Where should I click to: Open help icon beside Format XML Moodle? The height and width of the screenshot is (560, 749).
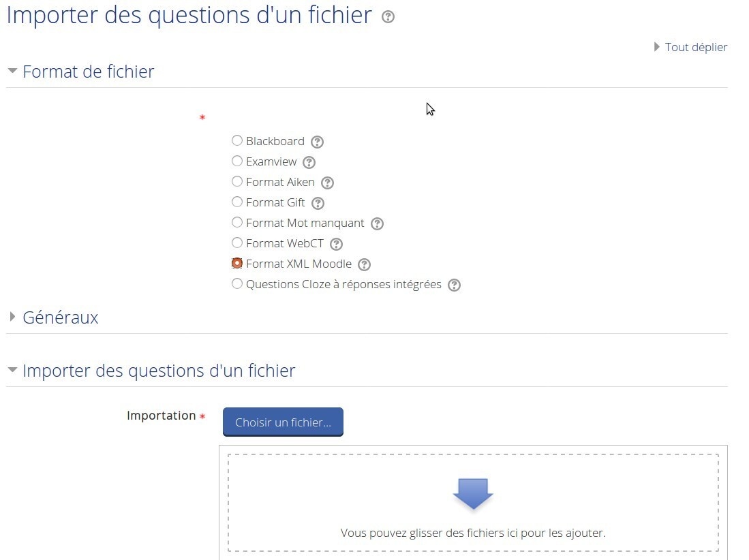click(x=364, y=265)
